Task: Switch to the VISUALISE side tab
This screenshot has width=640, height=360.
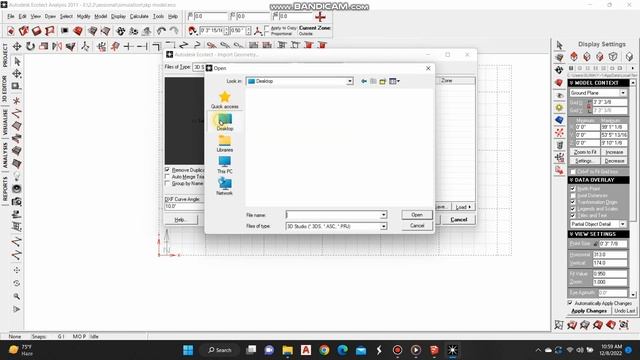Action: click(4, 122)
